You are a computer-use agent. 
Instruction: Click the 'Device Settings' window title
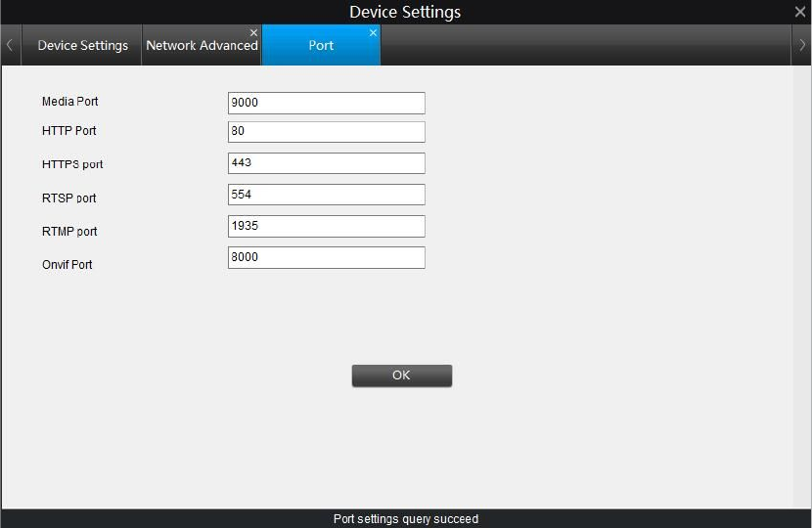(x=405, y=12)
